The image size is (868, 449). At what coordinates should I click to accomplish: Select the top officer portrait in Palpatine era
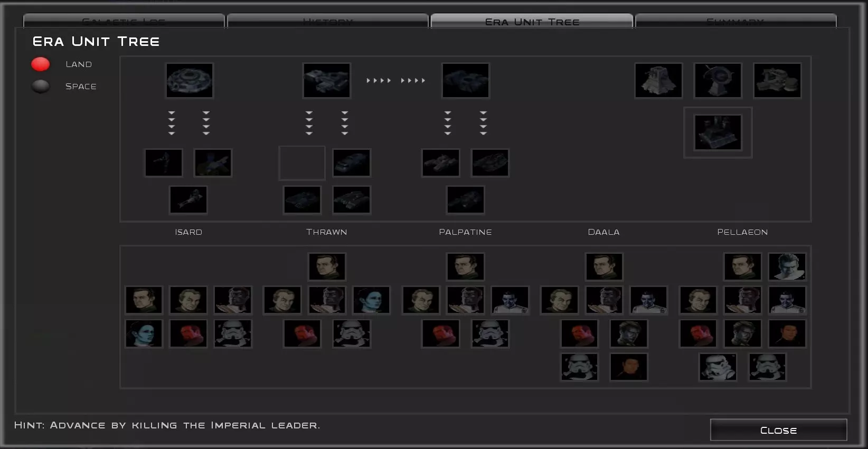click(466, 266)
